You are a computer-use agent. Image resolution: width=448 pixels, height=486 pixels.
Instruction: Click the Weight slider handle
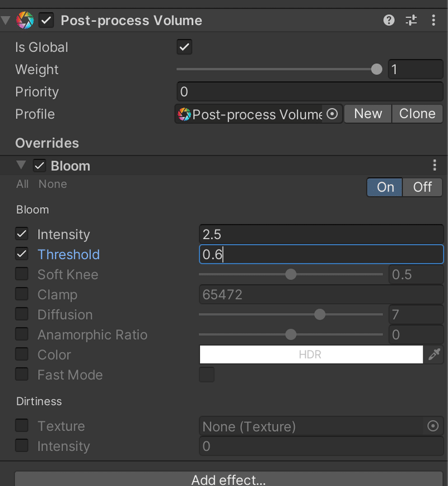coord(376,69)
